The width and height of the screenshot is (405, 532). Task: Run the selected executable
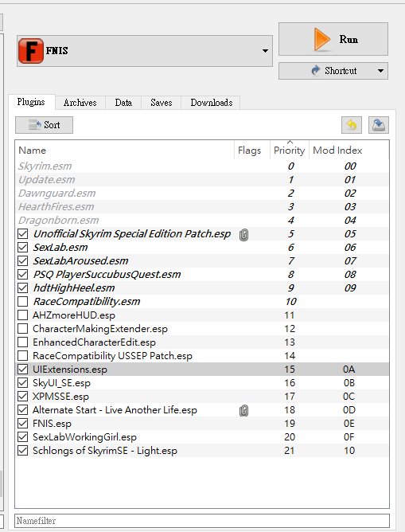tap(333, 39)
